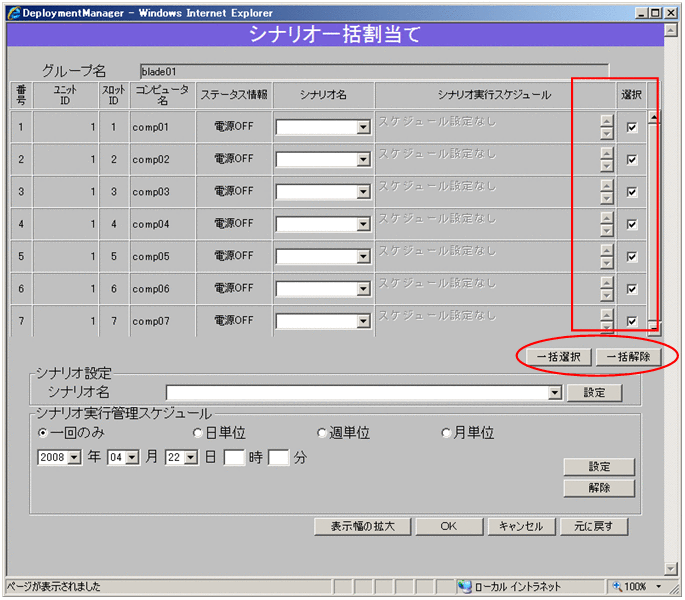The height and width of the screenshot is (600, 685).
Task: Open the year 2008 dropdown
Action: point(75,458)
